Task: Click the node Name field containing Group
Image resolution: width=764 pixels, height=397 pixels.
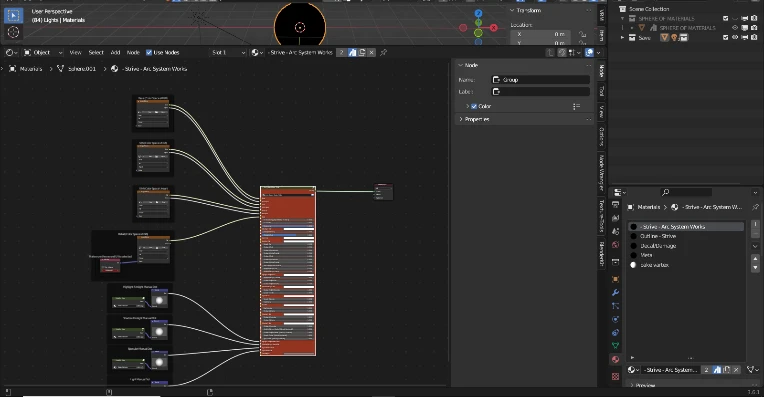Action: (540, 79)
